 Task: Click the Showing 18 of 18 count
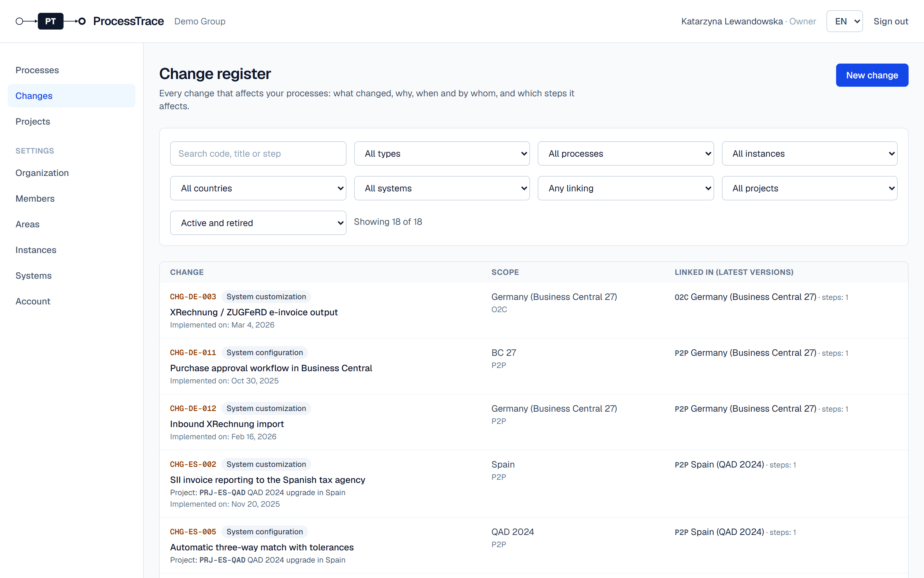pos(388,222)
